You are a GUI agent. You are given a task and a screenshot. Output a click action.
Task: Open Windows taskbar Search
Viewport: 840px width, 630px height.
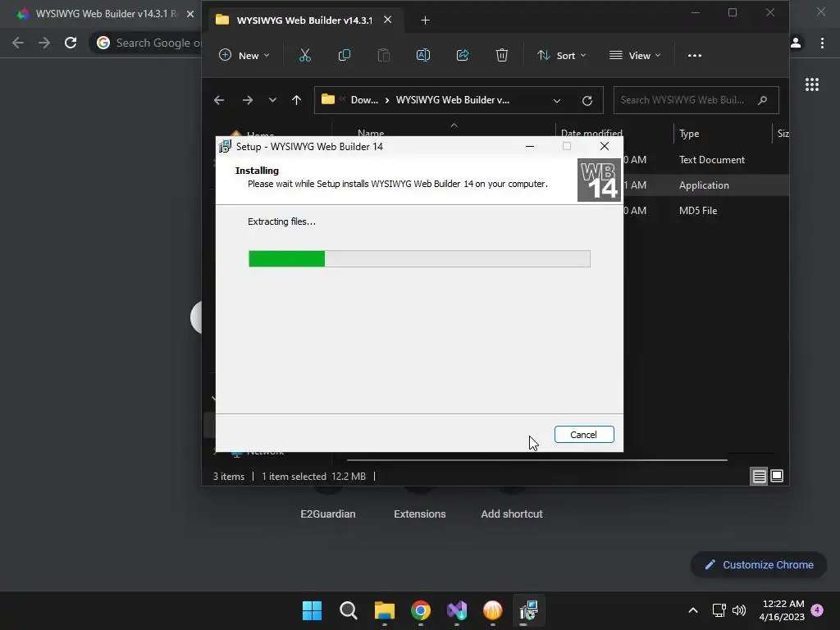[x=348, y=610]
